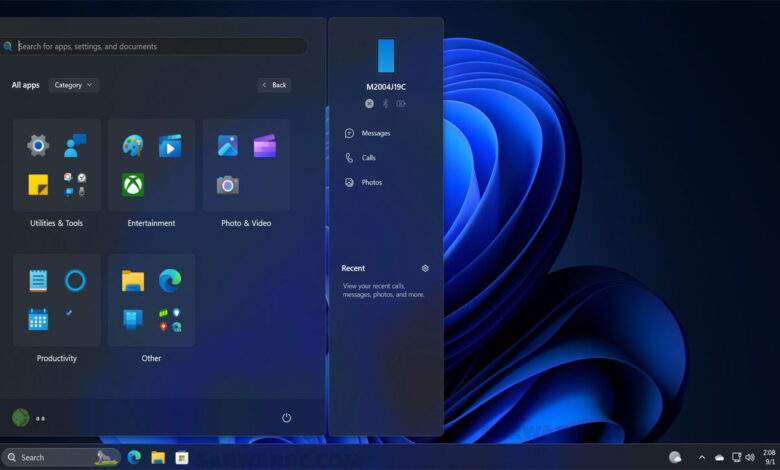Go Back from All apps

(x=274, y=85)
